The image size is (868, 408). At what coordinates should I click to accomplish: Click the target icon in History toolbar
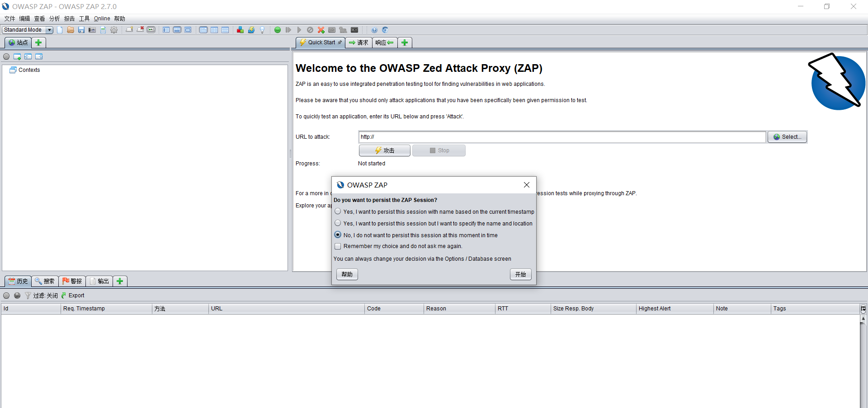(x=6, y=295)
